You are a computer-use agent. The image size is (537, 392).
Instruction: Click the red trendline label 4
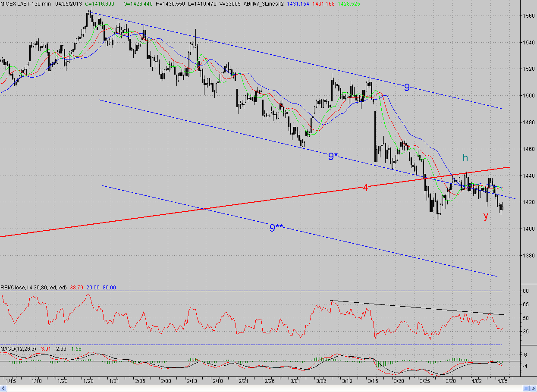point(365,188)
